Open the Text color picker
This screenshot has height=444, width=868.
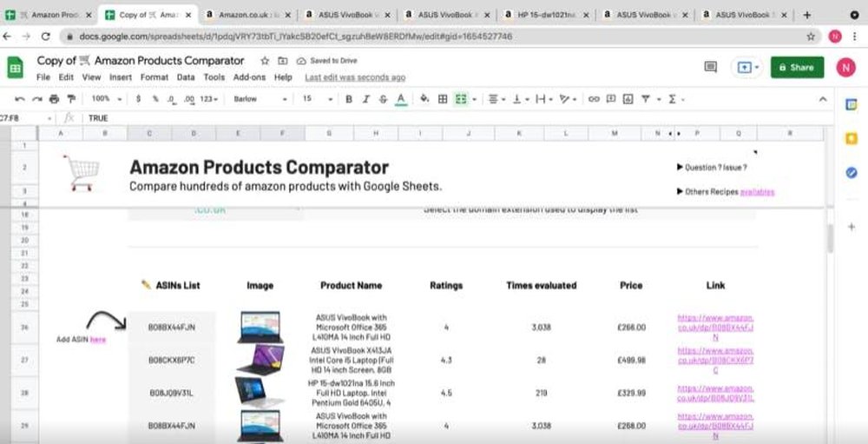pyautogui.click(x=401, y=99)
